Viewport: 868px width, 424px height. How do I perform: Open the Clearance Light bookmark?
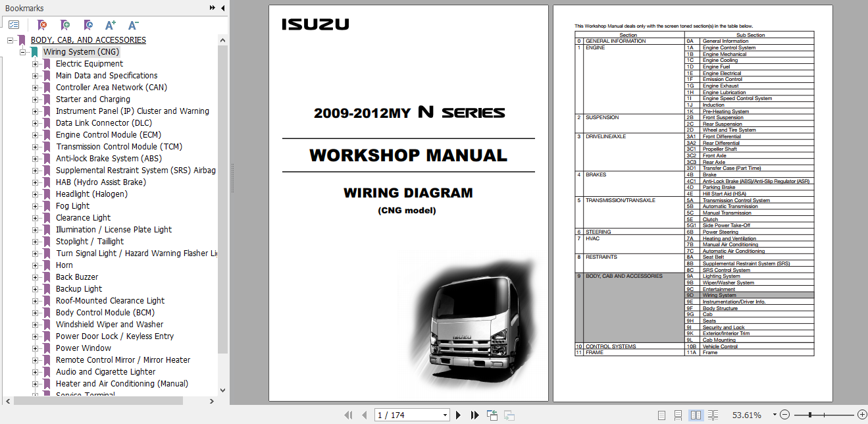[83, 218]
